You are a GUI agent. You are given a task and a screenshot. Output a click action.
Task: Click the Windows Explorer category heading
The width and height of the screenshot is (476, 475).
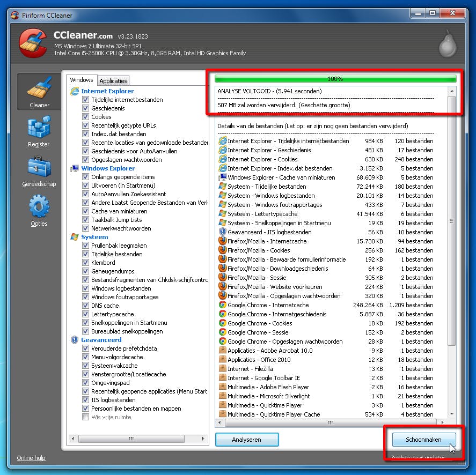pos(108,168)
